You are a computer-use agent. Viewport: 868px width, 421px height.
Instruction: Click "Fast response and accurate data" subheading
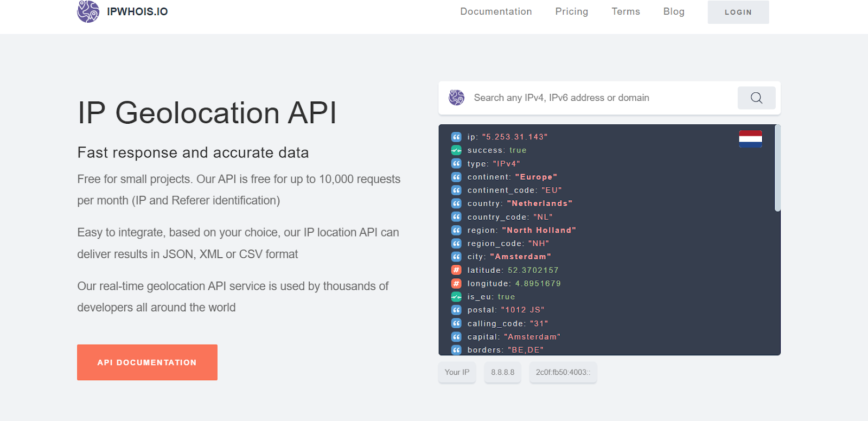[x=193, y=152]
